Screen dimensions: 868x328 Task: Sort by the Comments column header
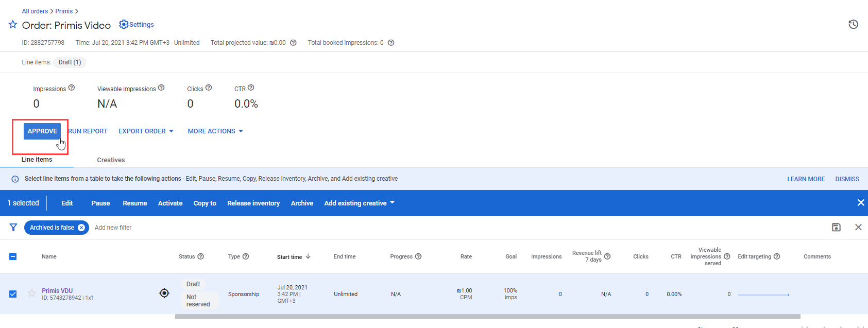817,256
